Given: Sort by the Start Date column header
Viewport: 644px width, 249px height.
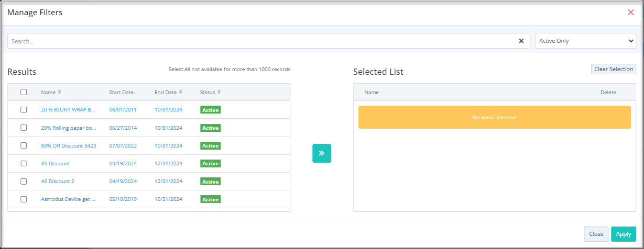Looking at the screenshot, I should point(123,92).
